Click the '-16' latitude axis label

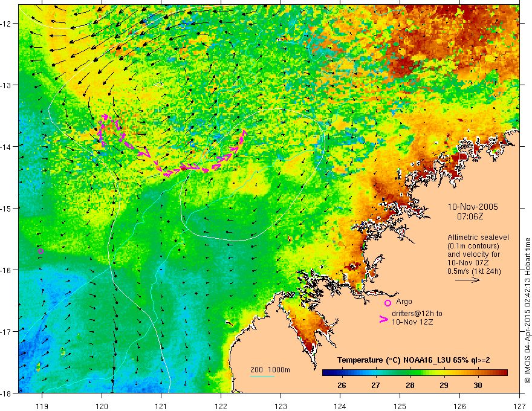(x=7, y=270)
